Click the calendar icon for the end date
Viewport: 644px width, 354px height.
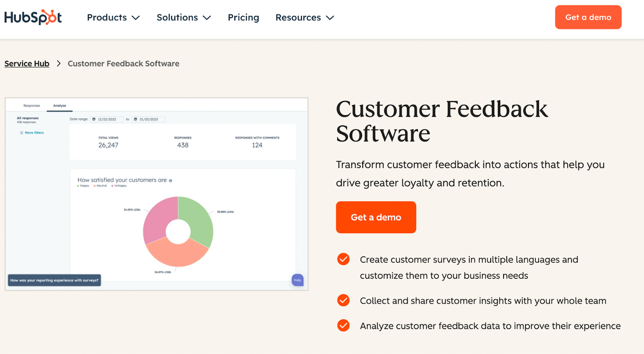[x=136, y=119]
